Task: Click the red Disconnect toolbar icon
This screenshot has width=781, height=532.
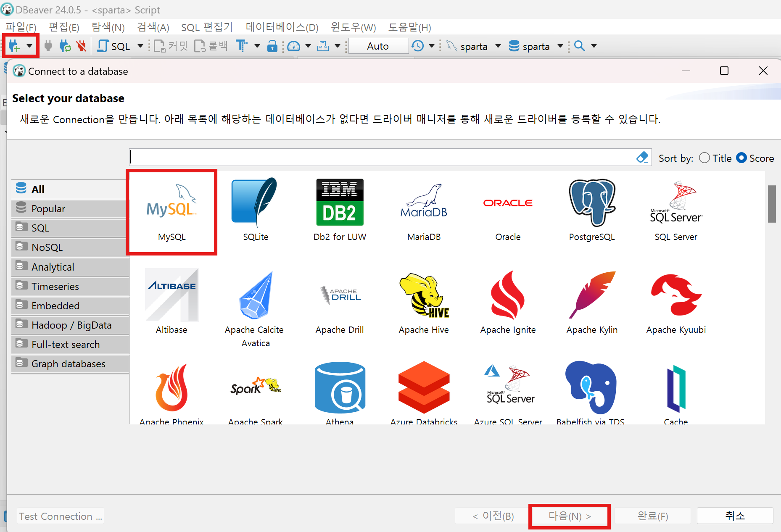Action: (x=81, y=46)
